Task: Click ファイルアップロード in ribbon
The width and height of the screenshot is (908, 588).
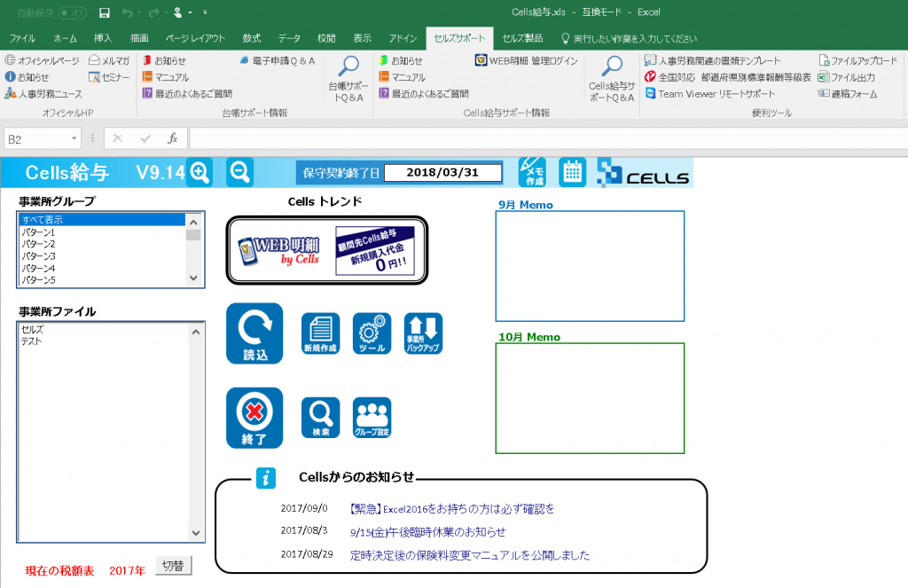Action: tap(857, 60)
